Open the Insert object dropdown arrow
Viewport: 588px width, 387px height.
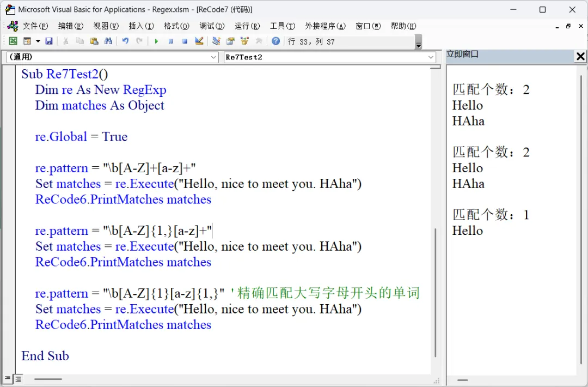[38, 41]
